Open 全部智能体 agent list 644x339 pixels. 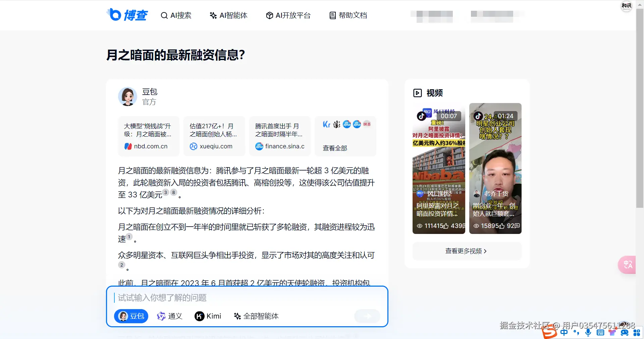coord(256,316)
